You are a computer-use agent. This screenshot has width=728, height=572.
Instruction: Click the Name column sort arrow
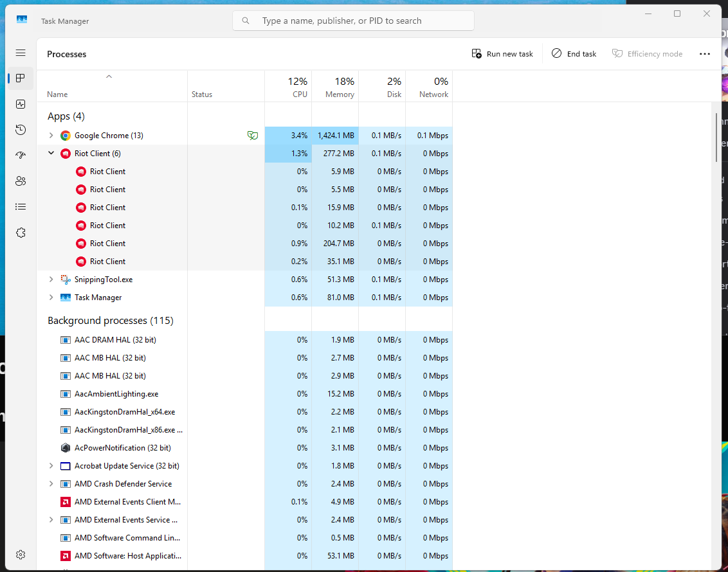click(109, 76)
